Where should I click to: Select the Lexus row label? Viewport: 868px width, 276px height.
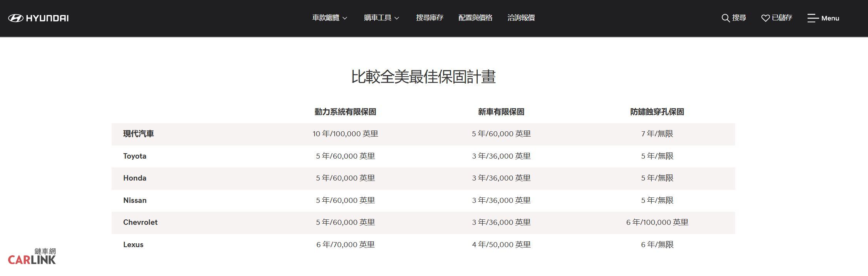tap(133, 244)
